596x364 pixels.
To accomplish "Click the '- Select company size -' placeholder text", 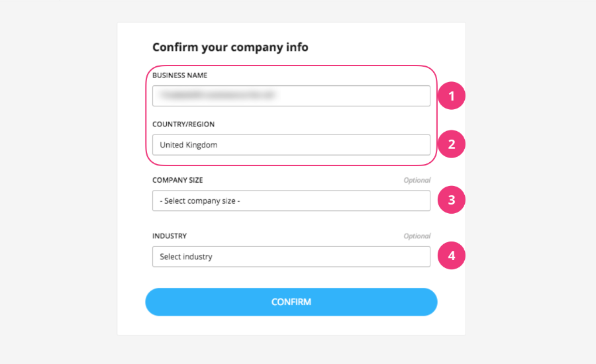I will point(200,201).
